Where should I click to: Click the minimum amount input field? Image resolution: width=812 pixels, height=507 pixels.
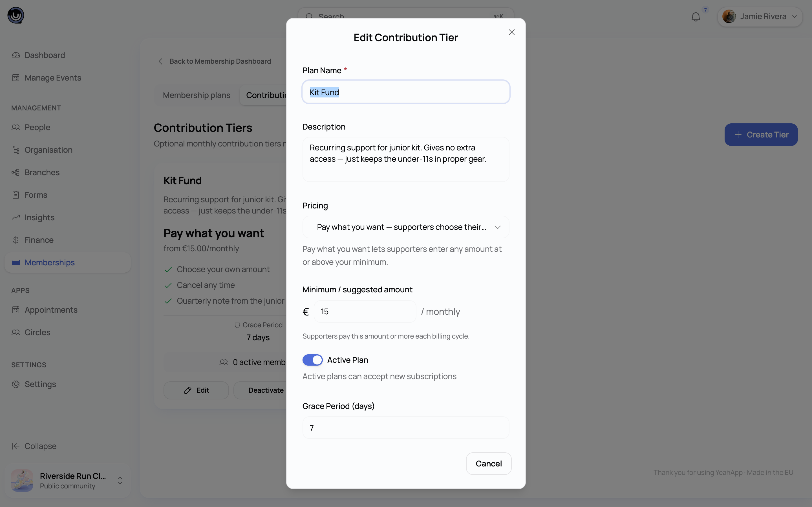tap(365, 312)
